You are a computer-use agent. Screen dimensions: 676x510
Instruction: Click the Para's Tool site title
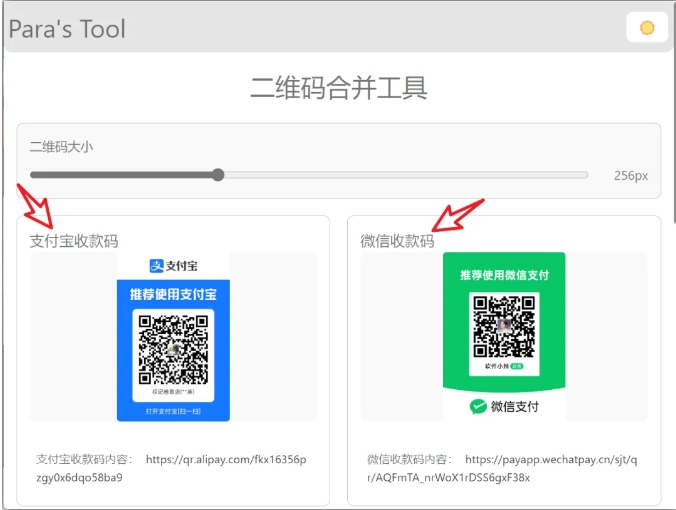(x=67, y=29)
